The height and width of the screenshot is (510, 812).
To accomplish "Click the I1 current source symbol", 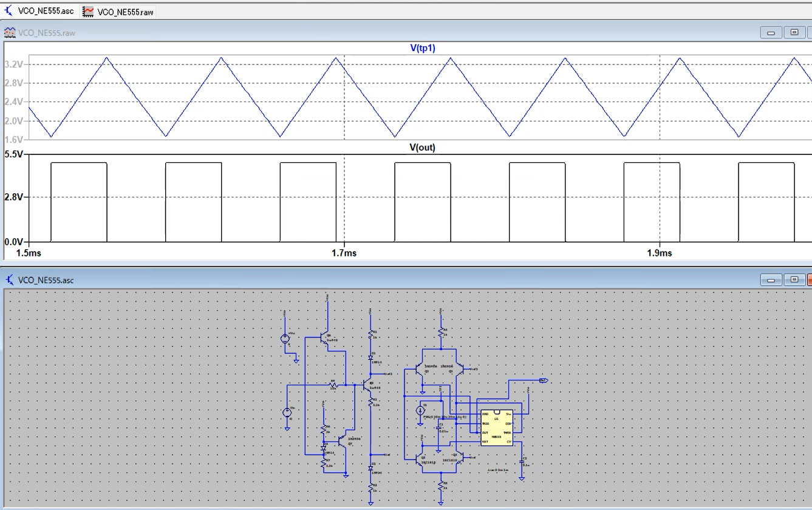I will point(420,411).
